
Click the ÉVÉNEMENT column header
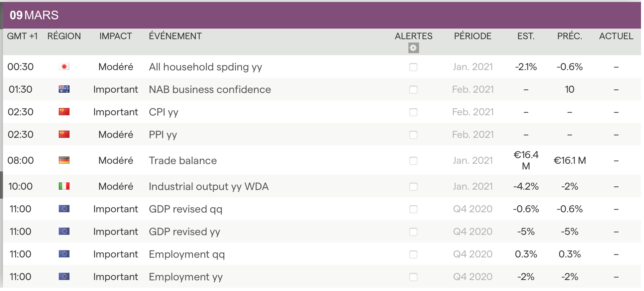pos(175,36)
